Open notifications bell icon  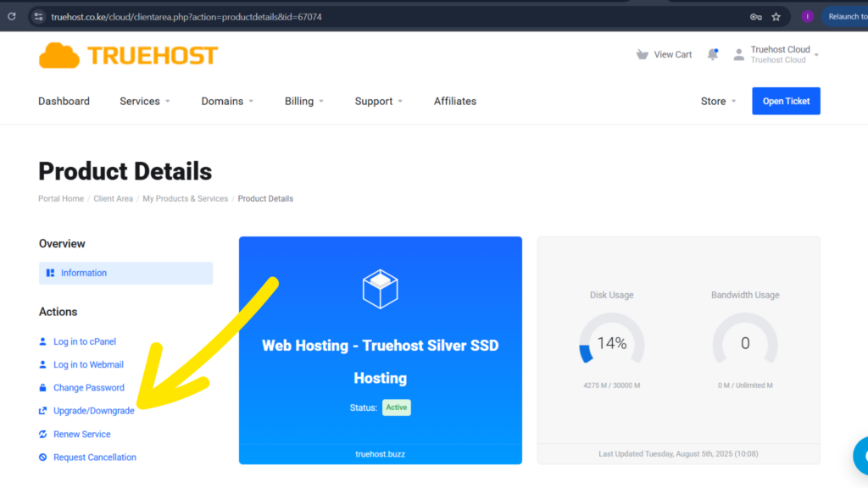[712, 54]
